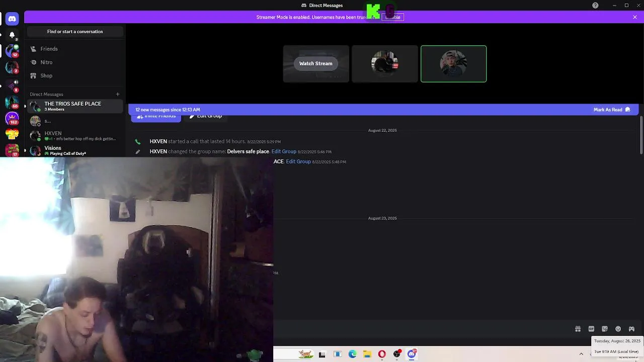Open the DM labeled 's...'
Image resolution: width=644 pixels, height=362 pixels.
(75, 121)
